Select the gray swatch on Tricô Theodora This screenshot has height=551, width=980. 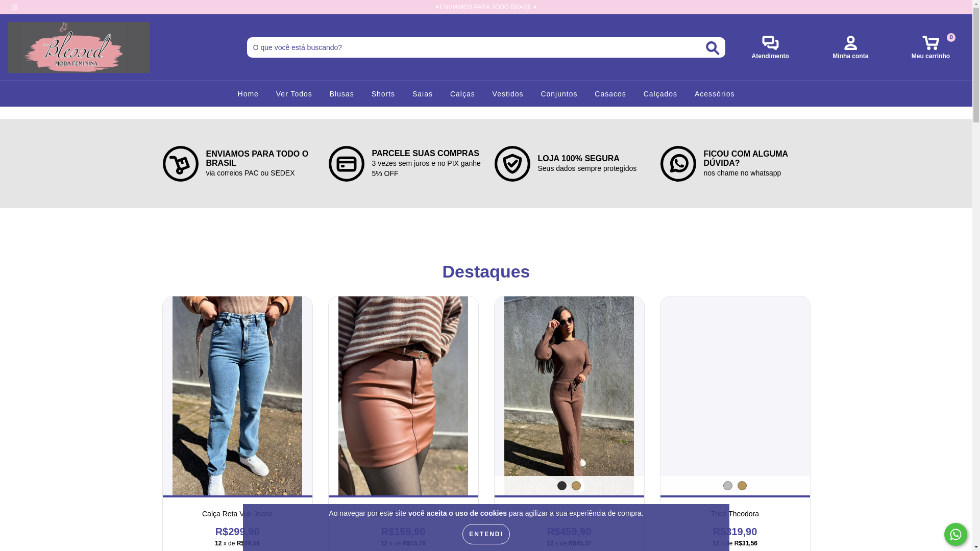pos(728,486)
